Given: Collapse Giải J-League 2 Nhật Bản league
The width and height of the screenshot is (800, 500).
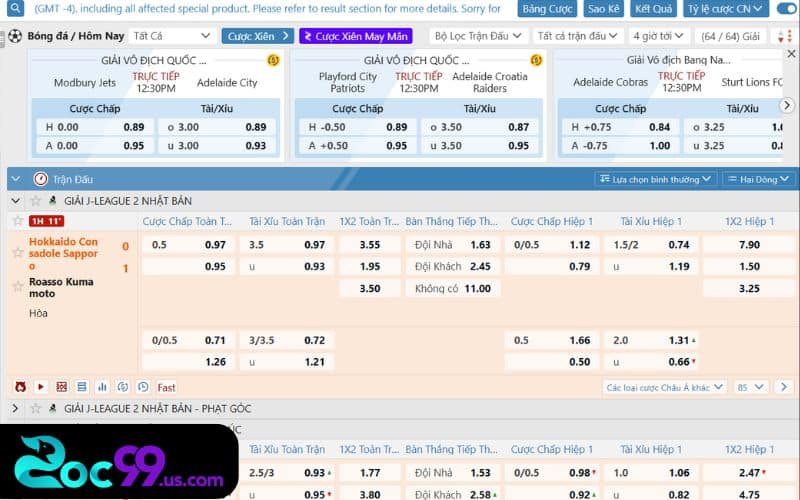Looking at the screenshot, I should [16, 201].
